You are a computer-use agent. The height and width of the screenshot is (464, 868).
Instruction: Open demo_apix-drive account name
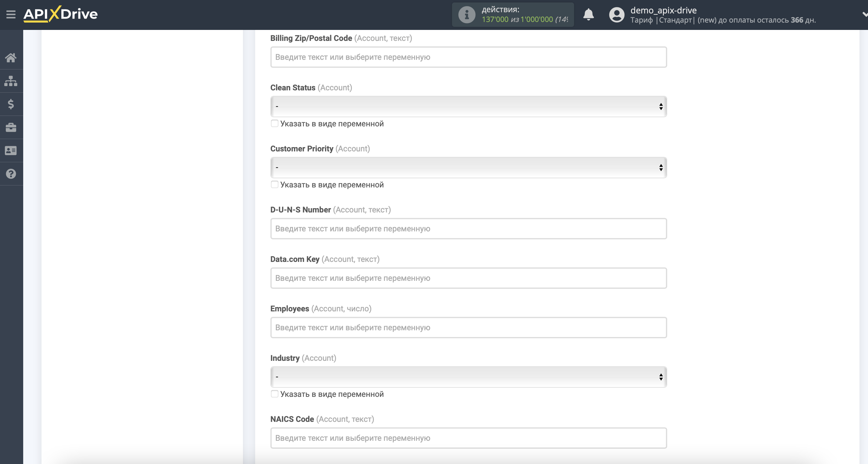point(664,10)
